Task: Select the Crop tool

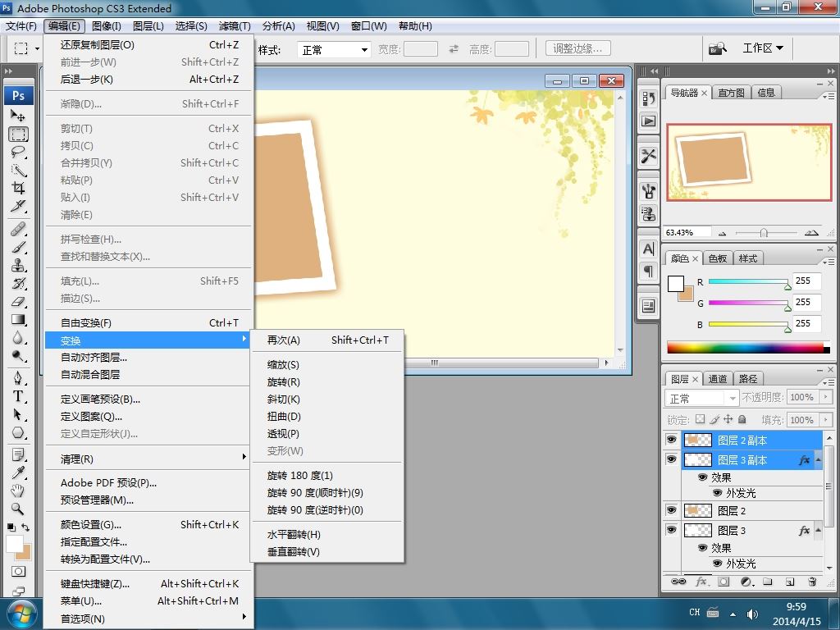Action: 18,188
